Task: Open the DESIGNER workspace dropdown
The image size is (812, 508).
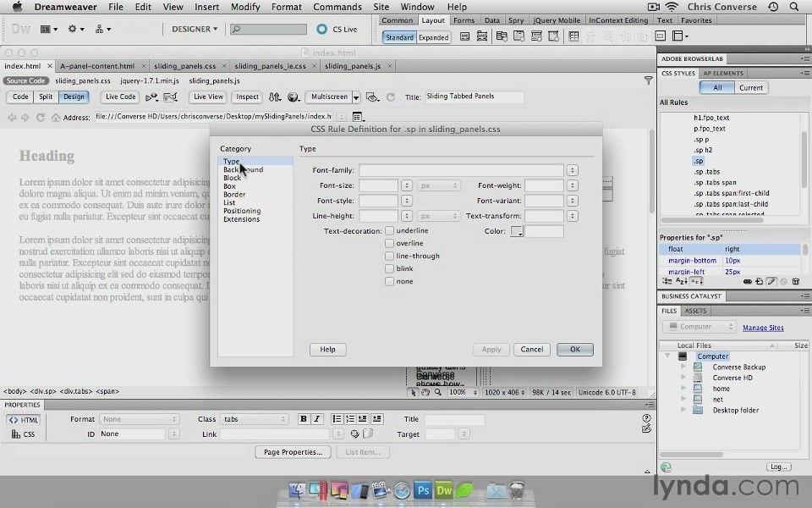Action: (195, 29)
